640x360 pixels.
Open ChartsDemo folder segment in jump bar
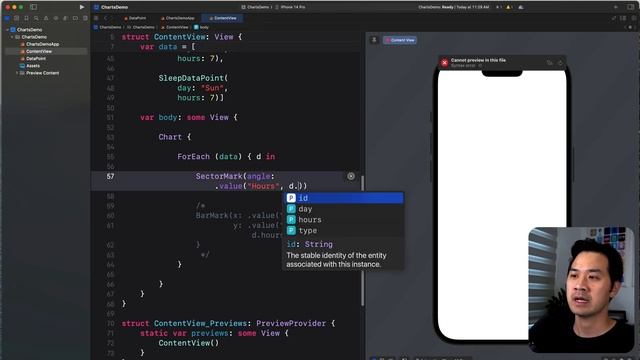[141, 27]
